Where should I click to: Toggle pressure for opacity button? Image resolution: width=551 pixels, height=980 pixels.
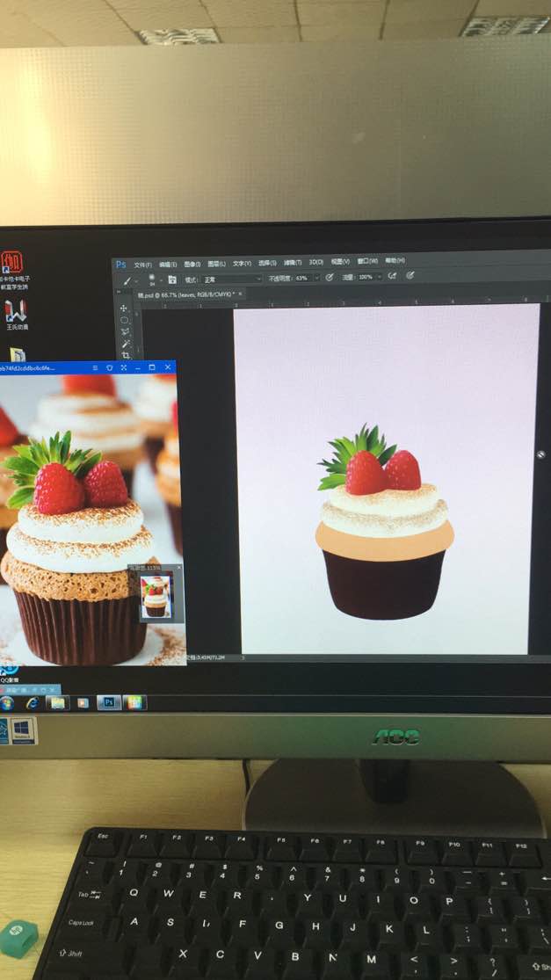tap(330, 277)
